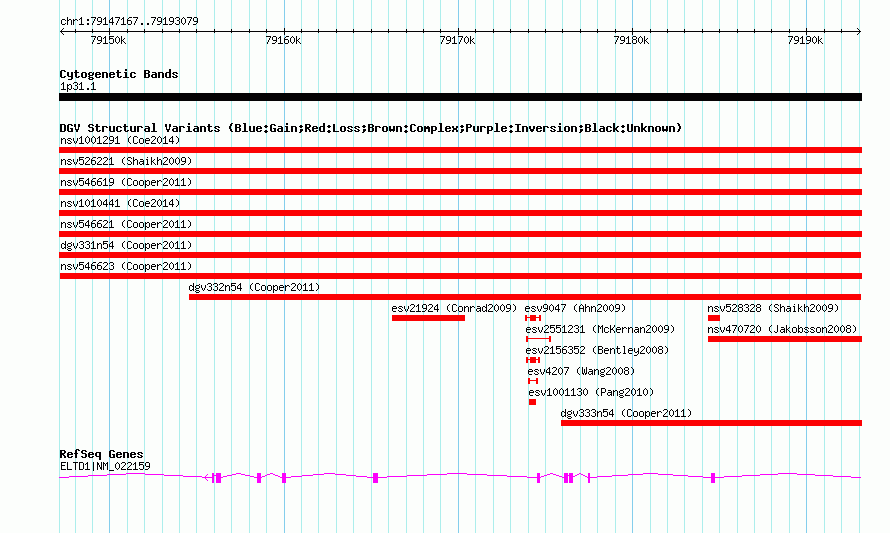Click the small red block under esv1001130 (Pang2010)

(532, 402)
